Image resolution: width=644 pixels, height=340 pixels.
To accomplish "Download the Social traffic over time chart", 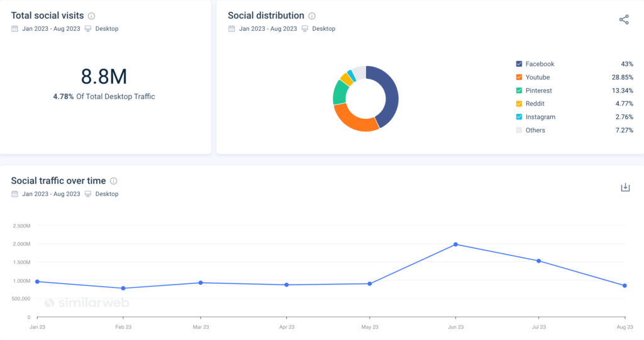I will pos(625,188).
